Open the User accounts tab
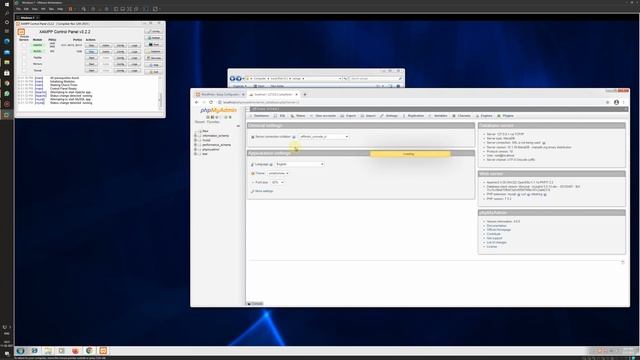The image size is (640, 360). 323,116
